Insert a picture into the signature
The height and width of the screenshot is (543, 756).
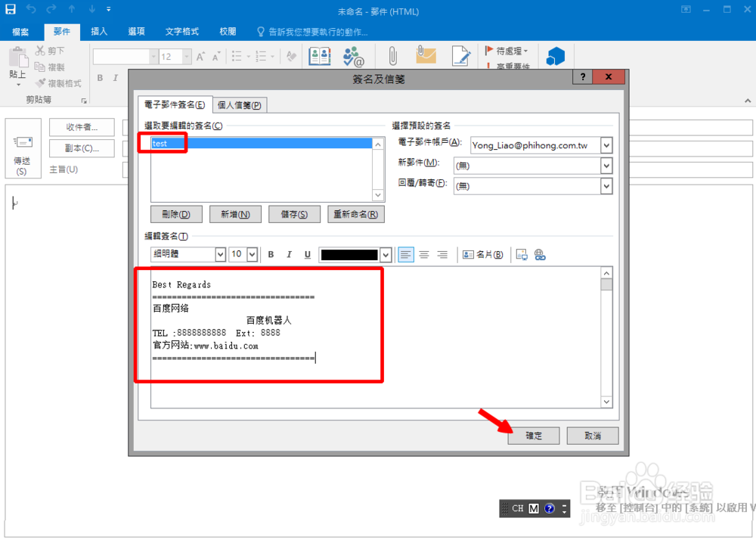(522, 254)
